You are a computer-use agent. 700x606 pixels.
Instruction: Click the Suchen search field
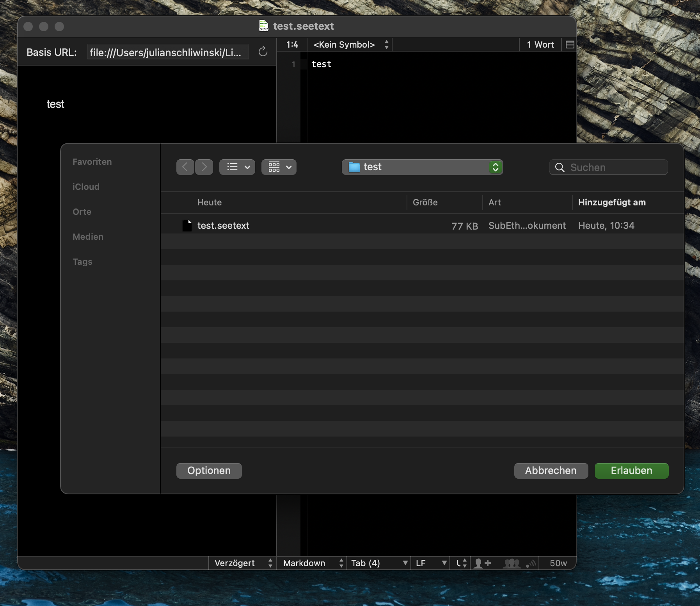[x=608, y=167]
